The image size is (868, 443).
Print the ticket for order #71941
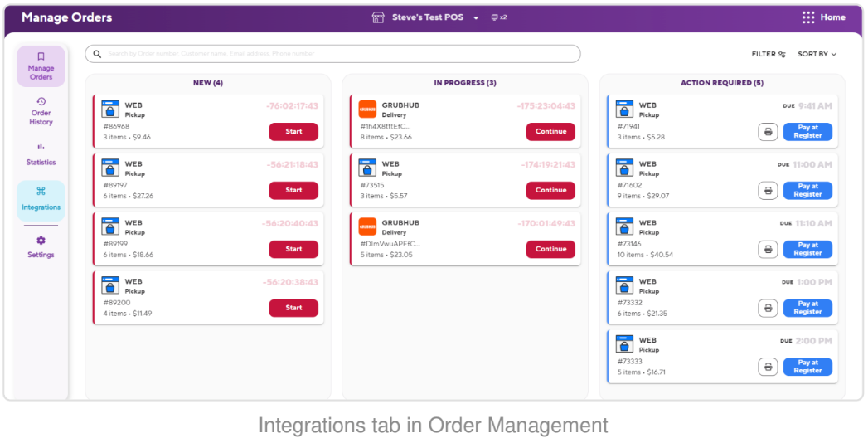(768, 132)
